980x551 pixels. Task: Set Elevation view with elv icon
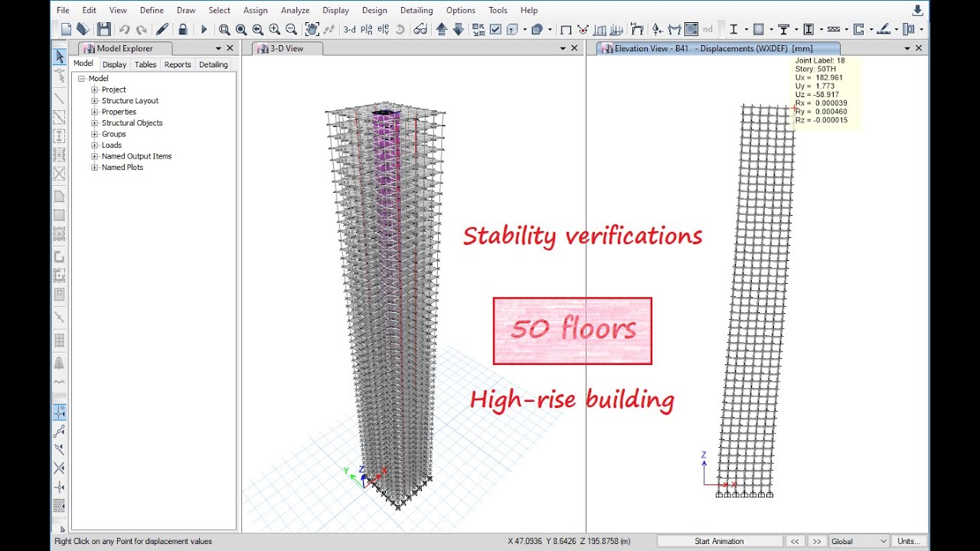(384, 29)
